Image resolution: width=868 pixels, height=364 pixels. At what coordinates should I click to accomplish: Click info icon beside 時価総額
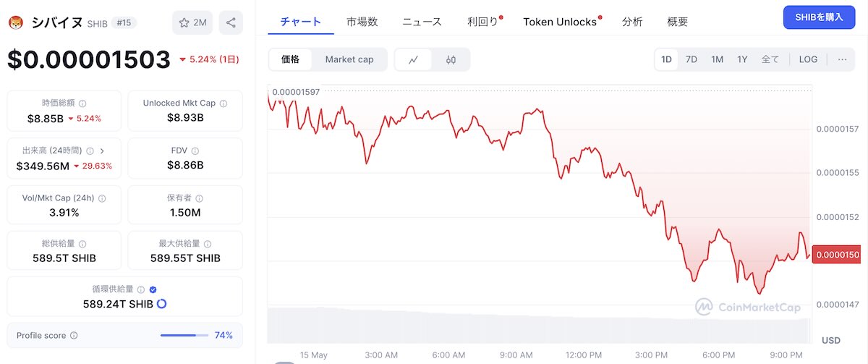point(82,103)
